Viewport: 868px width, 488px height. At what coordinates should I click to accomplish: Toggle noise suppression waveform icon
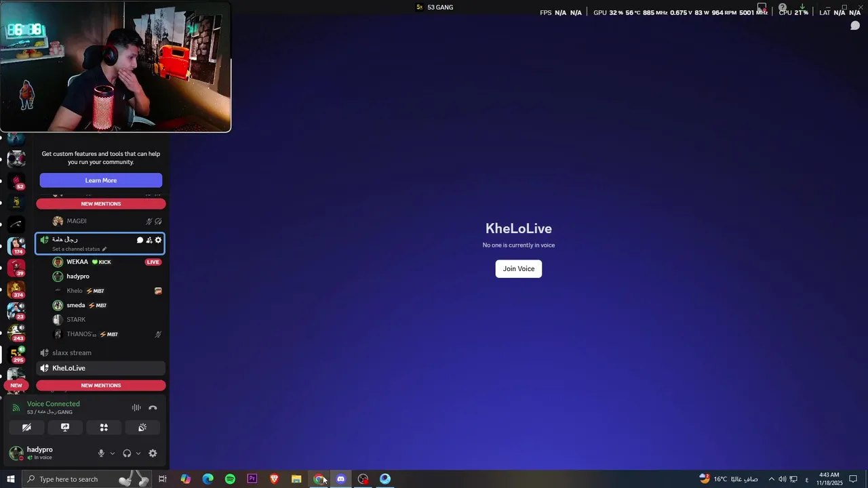point(136,407)
